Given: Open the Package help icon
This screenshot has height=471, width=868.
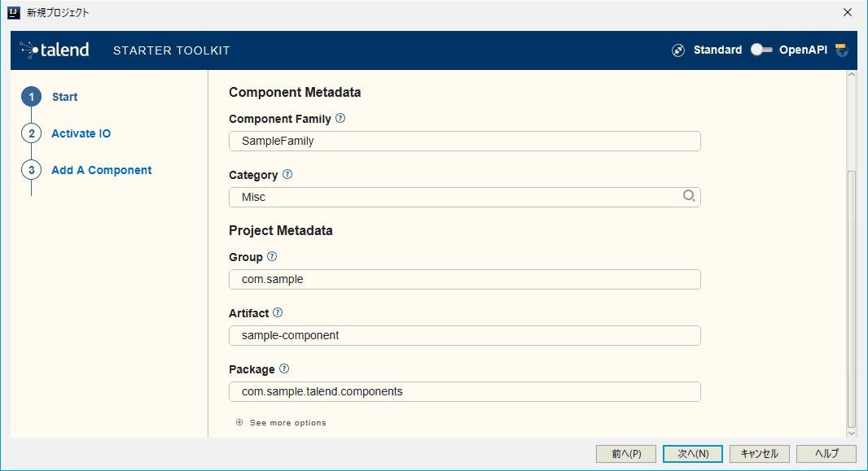Looking at the screenshot, I should [x=284, y=369].
